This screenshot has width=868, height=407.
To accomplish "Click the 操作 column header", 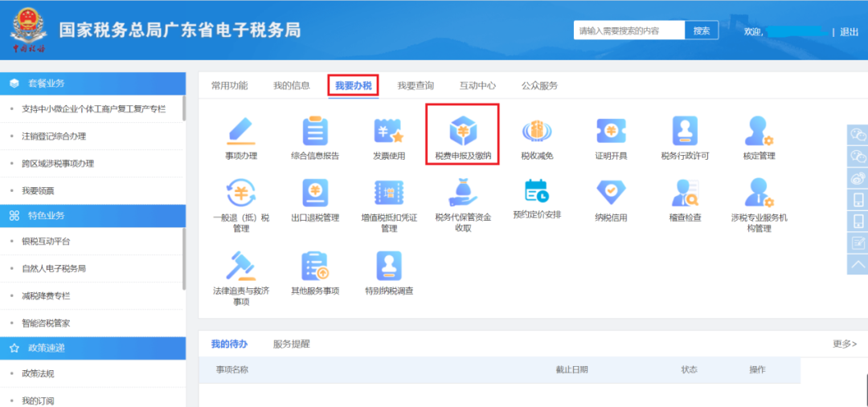I will coord(757,370).
